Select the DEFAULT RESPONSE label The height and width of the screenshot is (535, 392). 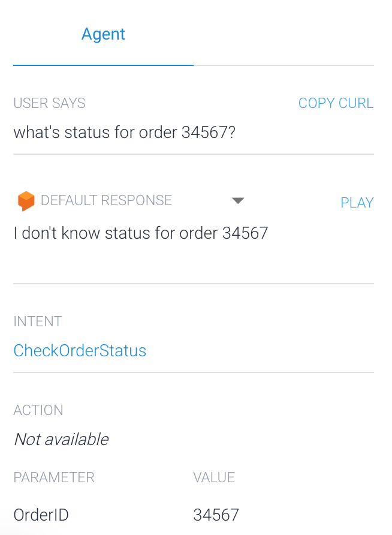click(x=106, y=200)
